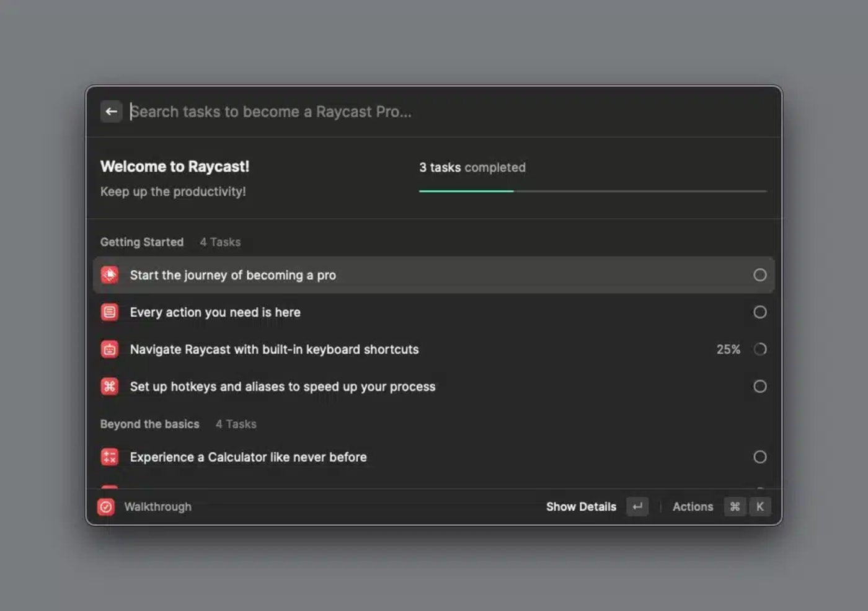Screen dimensions: 868x611
Task: Click the command icon for Set up hotkeys
Action: click(x=110, y=386)
